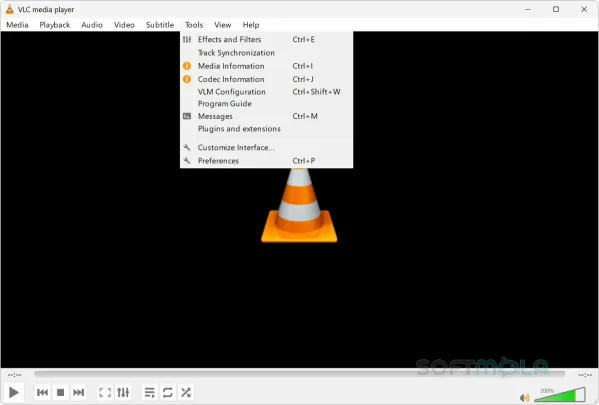This screenshot has height=405, width=599.
Task: Open the Playback menu
Action: tap(55, 25)
